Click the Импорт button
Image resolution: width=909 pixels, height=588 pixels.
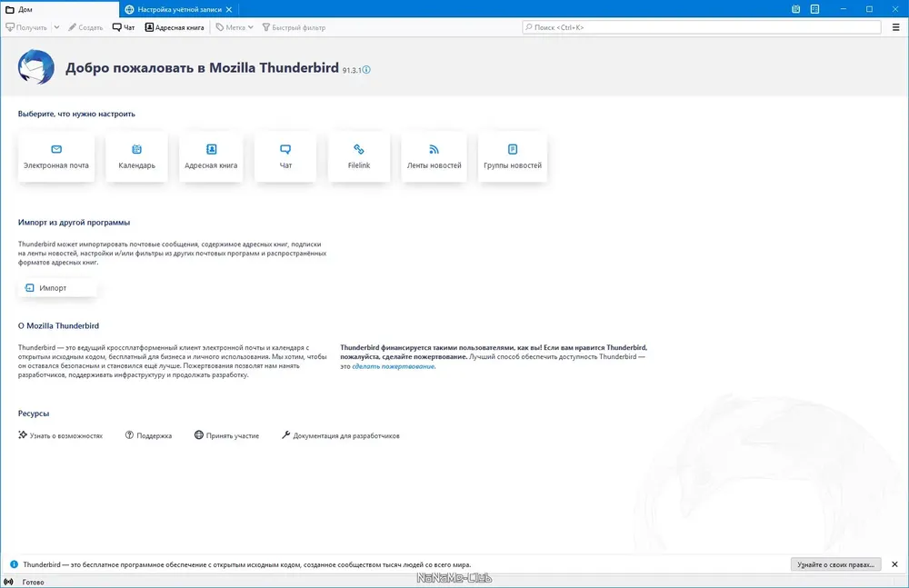coord(56,287)
